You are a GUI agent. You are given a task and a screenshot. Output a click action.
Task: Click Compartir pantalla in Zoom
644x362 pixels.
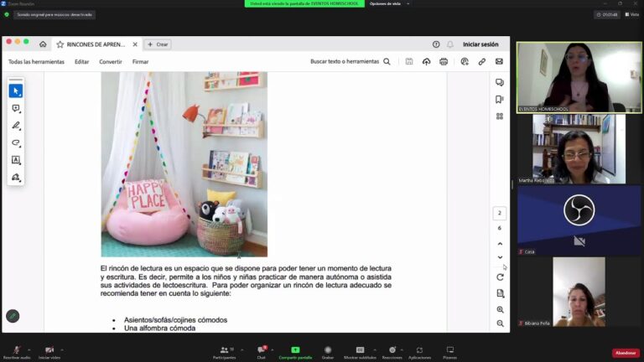[295, 352]
